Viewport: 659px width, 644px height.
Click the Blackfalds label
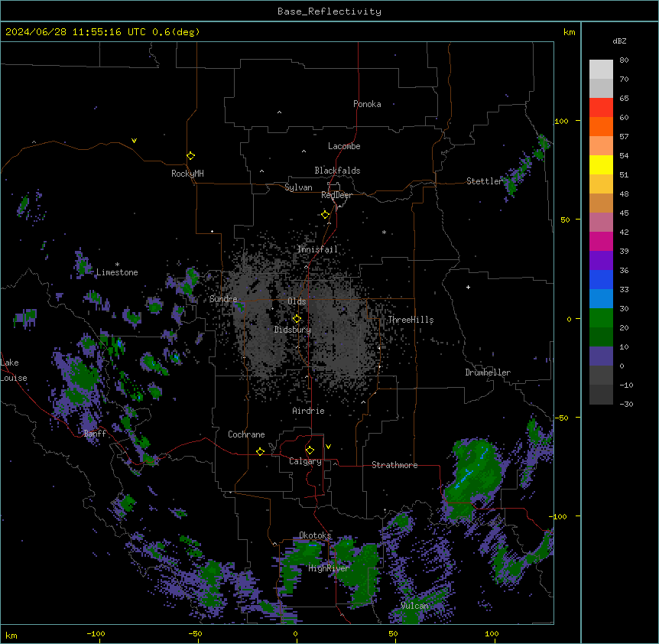337,171
